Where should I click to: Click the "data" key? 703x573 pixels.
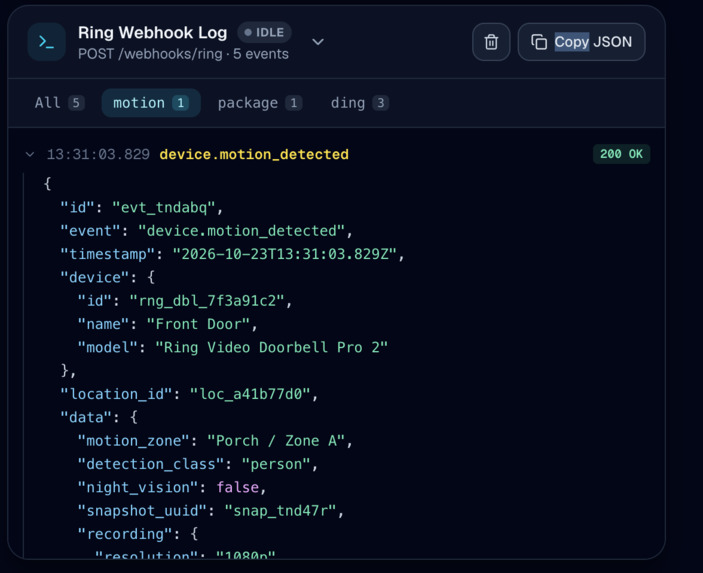[x=86, y=417]
